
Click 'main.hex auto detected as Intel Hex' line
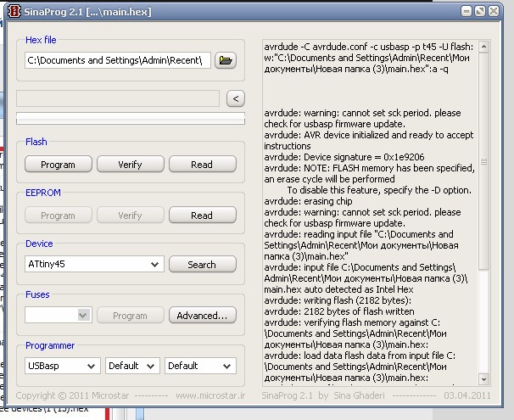pyautogui.click(x=338, y=289)
